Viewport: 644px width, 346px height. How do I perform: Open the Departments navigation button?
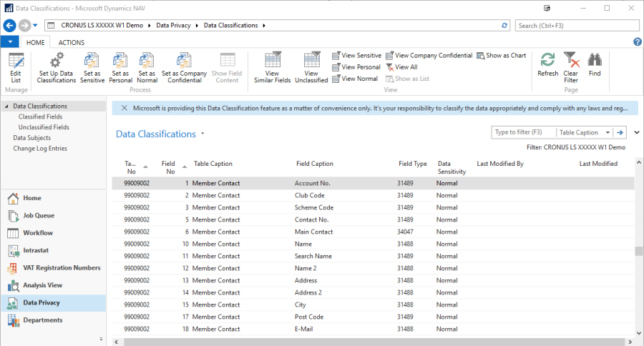[x=52, y=320]
